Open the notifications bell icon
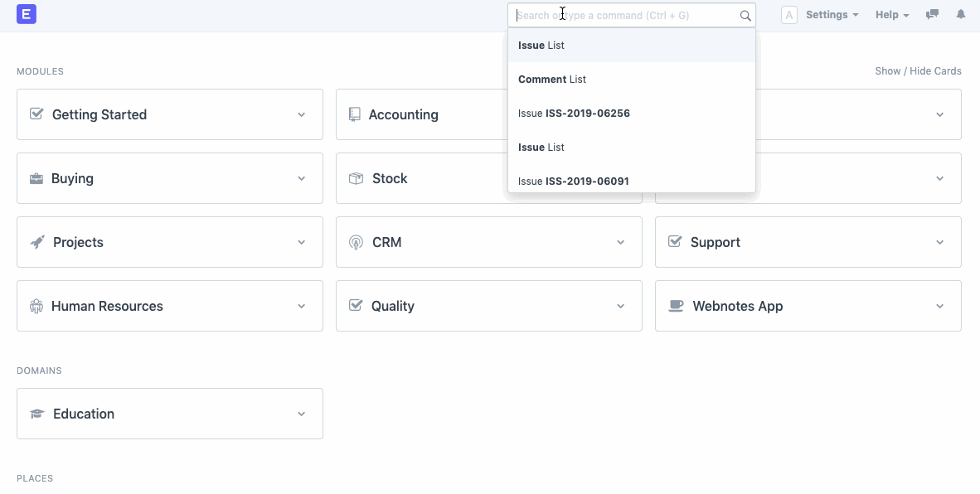 (961, 15)
